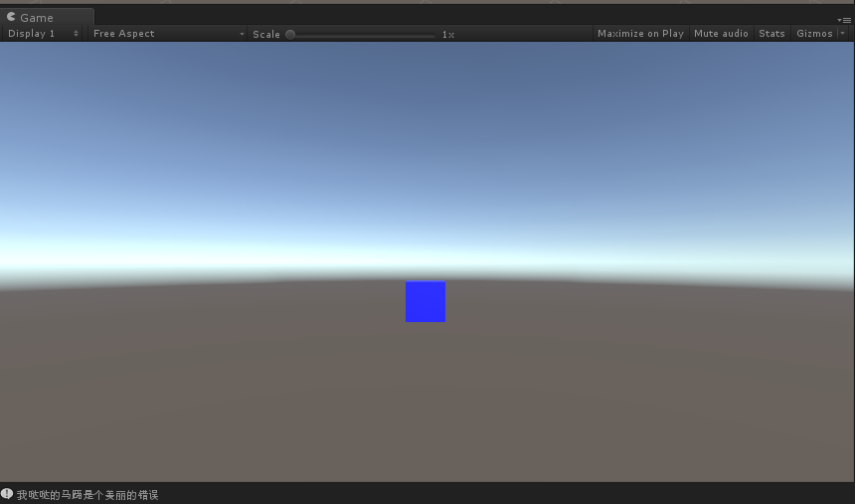
Task: Click the console message icon in status bar
Action: pos(7,494)
